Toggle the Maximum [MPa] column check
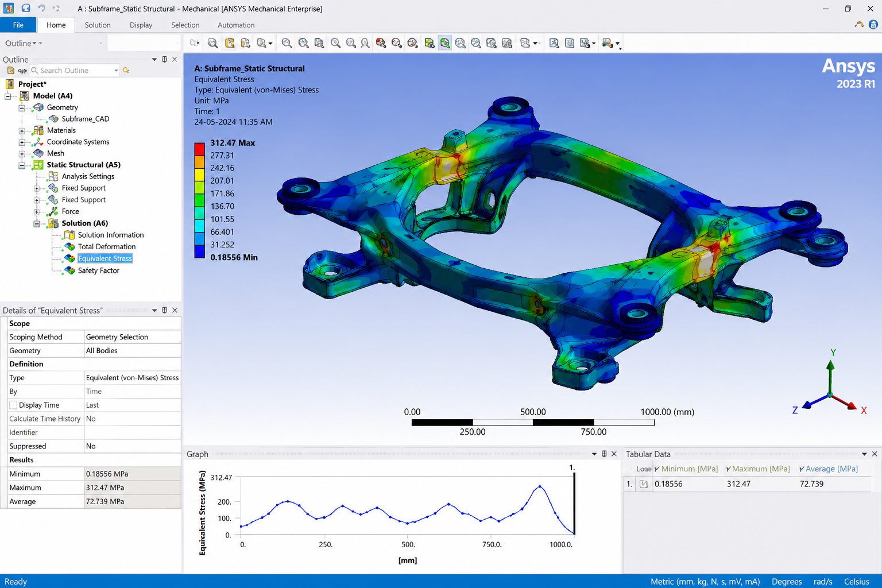This screenshot has width=882, height=588. click(728, 469)
